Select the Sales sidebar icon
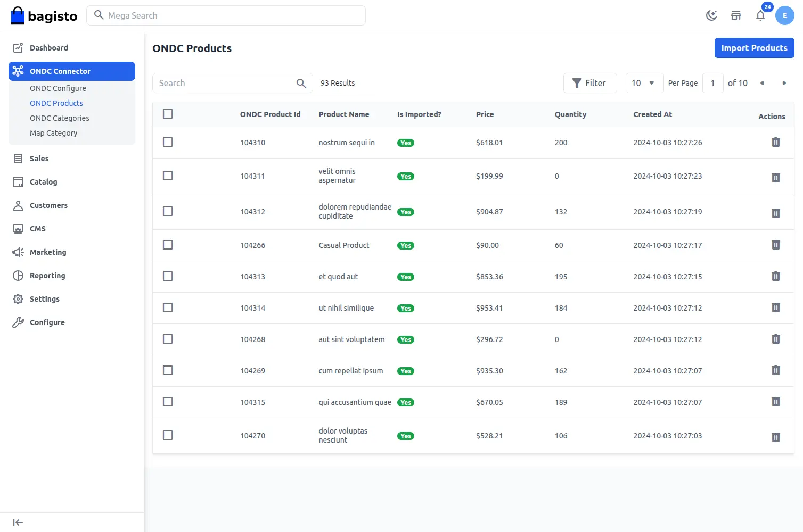This screenshot has height=532, width=803. coord(18,158)
